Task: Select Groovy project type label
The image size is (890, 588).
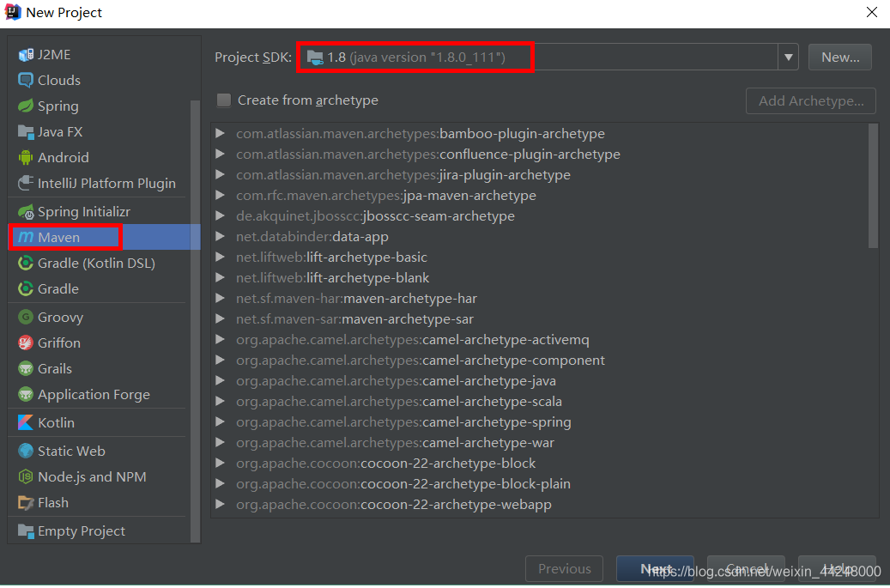Action: coord(61,318)
